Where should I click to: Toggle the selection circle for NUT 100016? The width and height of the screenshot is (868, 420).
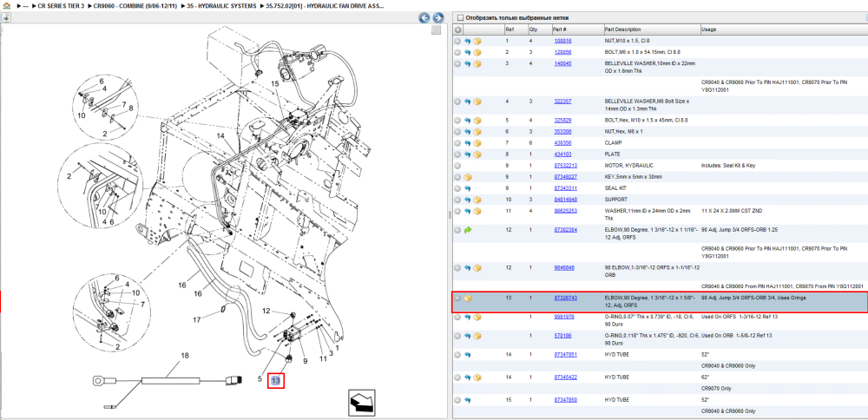coord(457,41)
